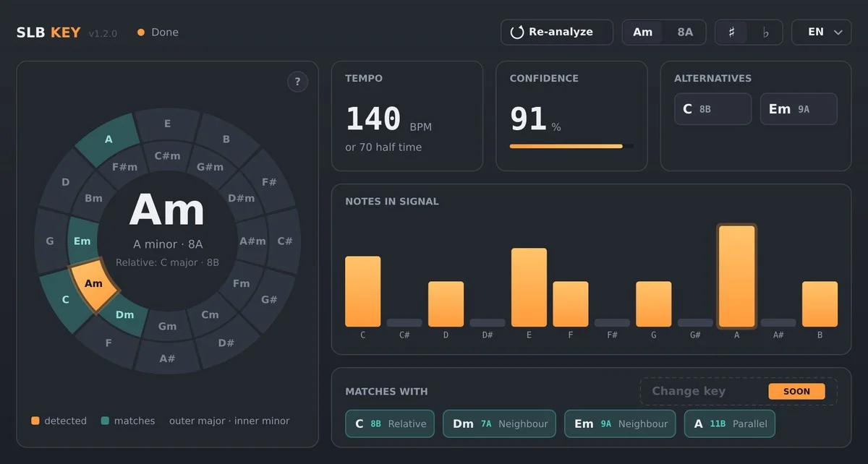868x464 pixels.
Task: Switch key display to Am notation
Action: click(x=642, y=33)
